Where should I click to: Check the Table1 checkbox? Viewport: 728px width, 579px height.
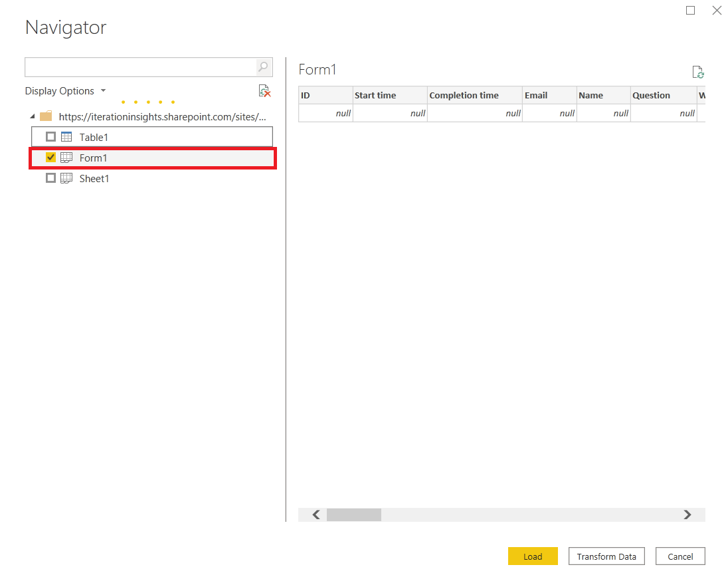[x=50, y=136]
